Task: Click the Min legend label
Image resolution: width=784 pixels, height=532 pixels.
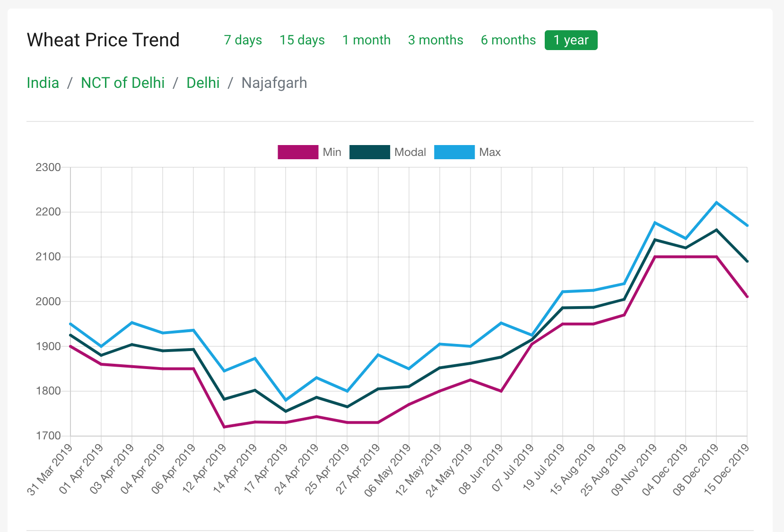Action: pyautogui.click(x=332, y=152)
